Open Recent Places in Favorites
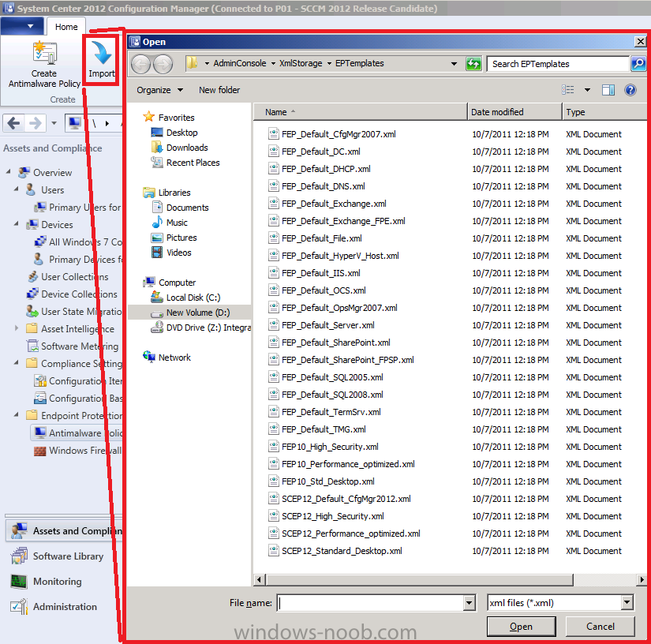This screenshot has width=651, height=644. [x=193, y=163]
